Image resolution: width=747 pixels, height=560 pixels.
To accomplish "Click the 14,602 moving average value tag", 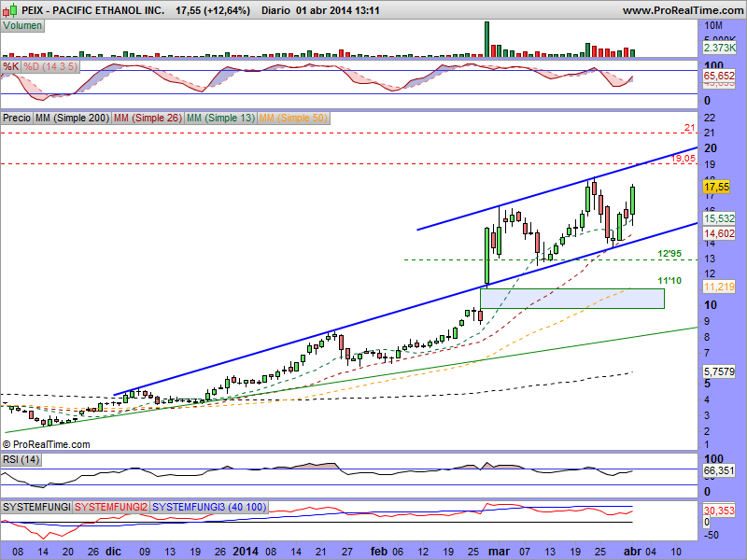I will [719, 232].
